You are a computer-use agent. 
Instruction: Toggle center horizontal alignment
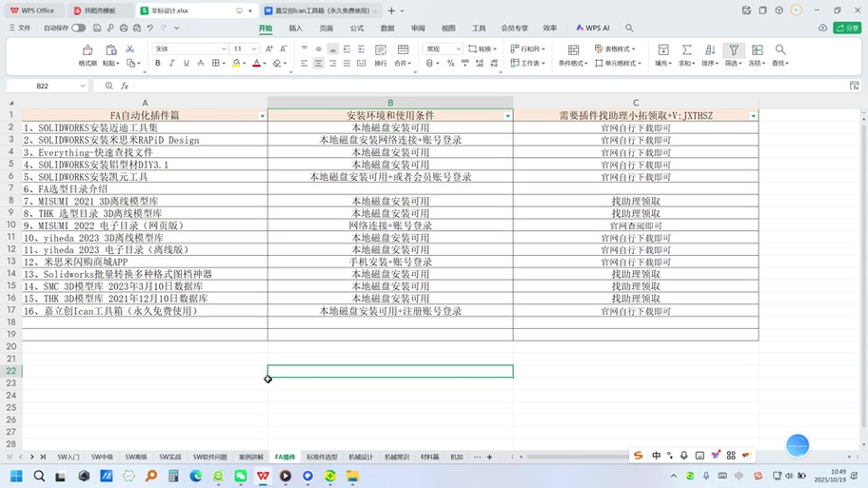(x=318, y=64)
